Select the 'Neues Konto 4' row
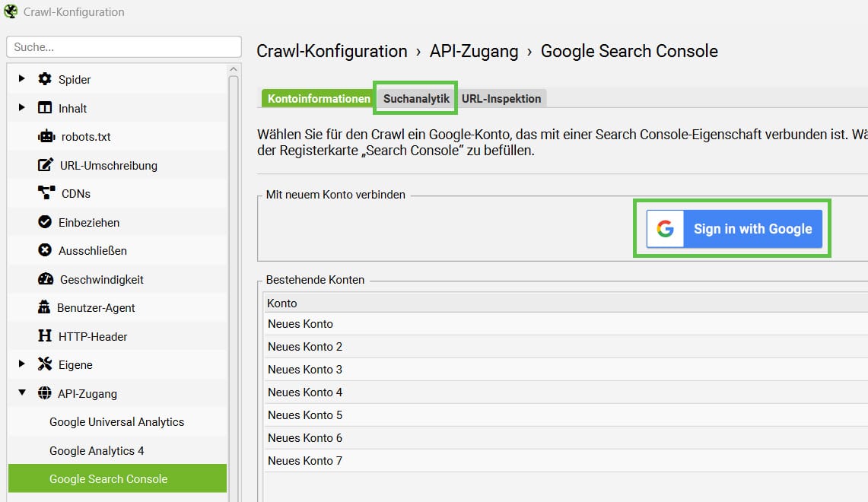Viewport: 868px width, 502px height. coord(566,392)
